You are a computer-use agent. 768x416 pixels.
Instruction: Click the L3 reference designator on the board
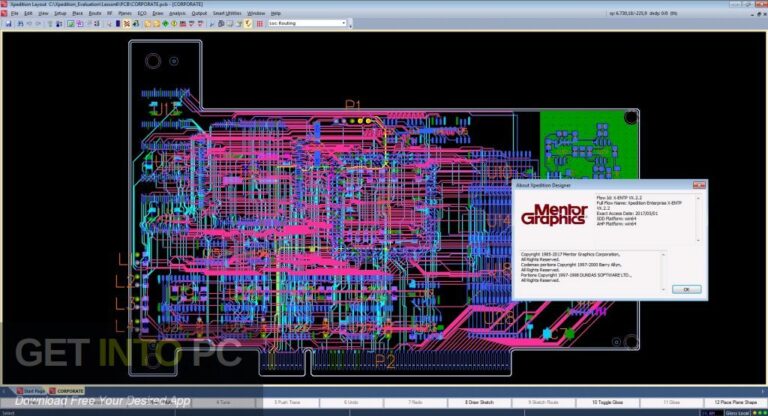point(125,303)
